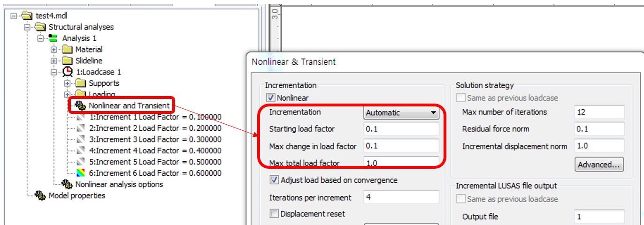This screenshot has height=225, width=644.
Task: Select Increment 1 Load Factor 0.100000
Action: (155, 117)
